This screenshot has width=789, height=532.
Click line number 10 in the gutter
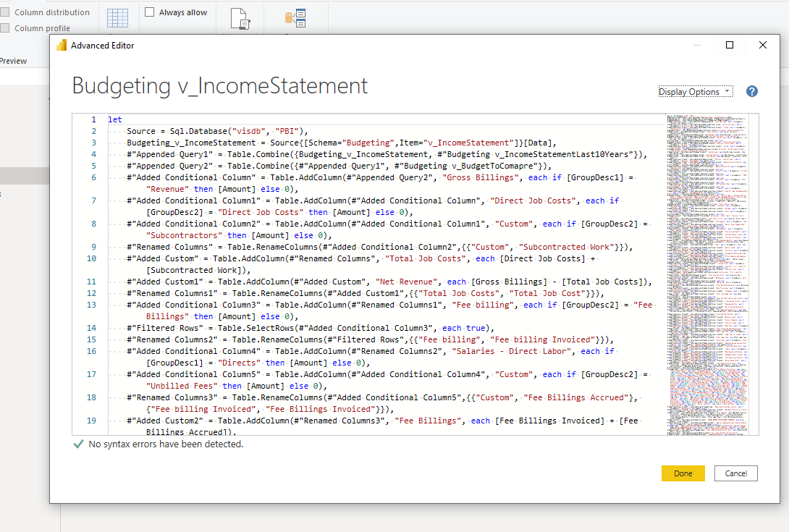point(91,258)
